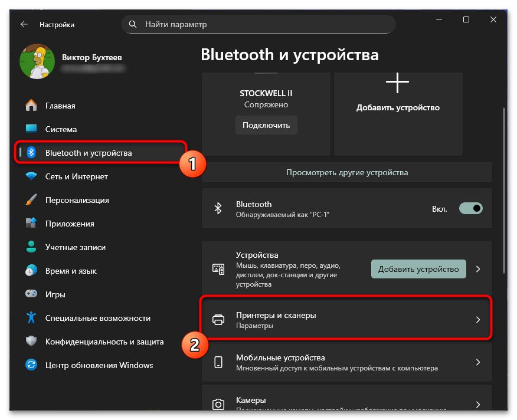Viewport: 517px width, 420px height.
Task: Click Мобильные устройства title text
Action: pos(280,357)
